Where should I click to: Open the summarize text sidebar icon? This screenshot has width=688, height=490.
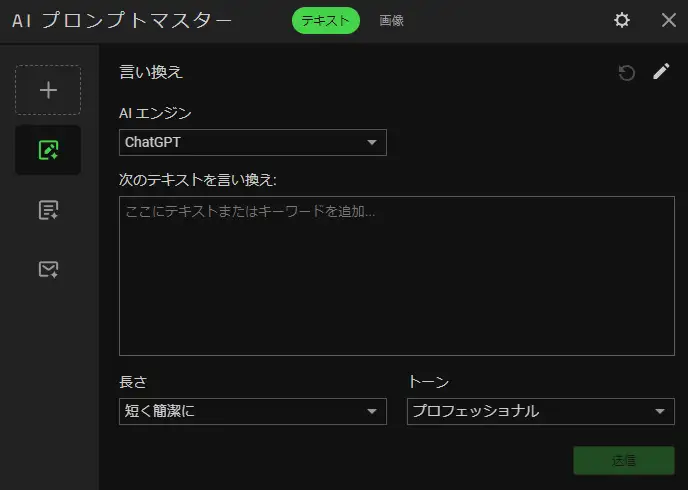coord(48,210)
